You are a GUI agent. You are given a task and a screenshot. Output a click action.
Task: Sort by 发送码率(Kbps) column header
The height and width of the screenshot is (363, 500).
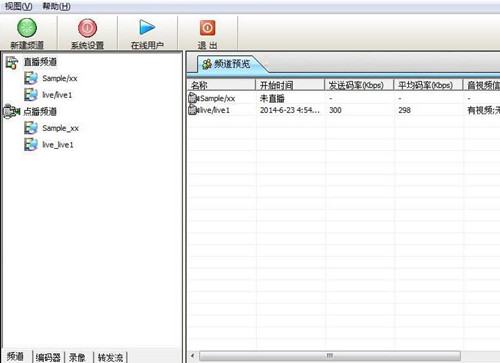(359, 85)
